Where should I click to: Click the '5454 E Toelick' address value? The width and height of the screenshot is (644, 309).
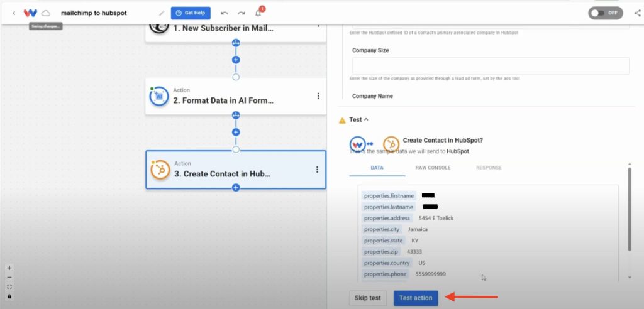(436, 219)
